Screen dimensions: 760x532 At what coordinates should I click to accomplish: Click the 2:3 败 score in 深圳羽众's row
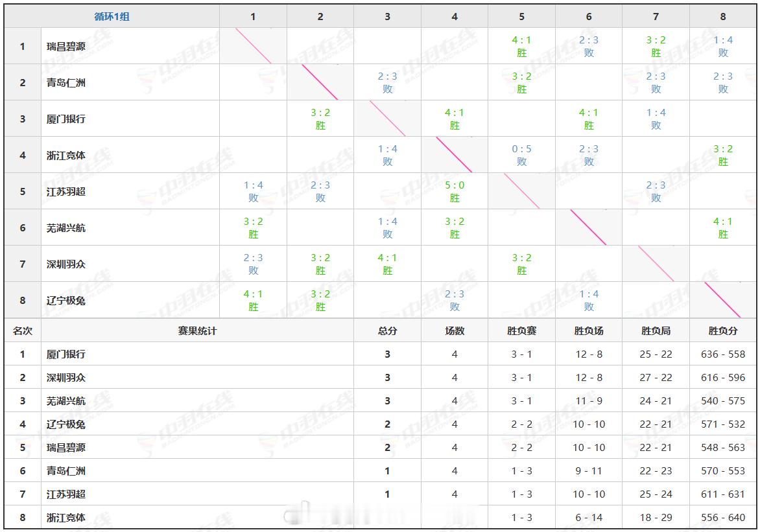253,264
